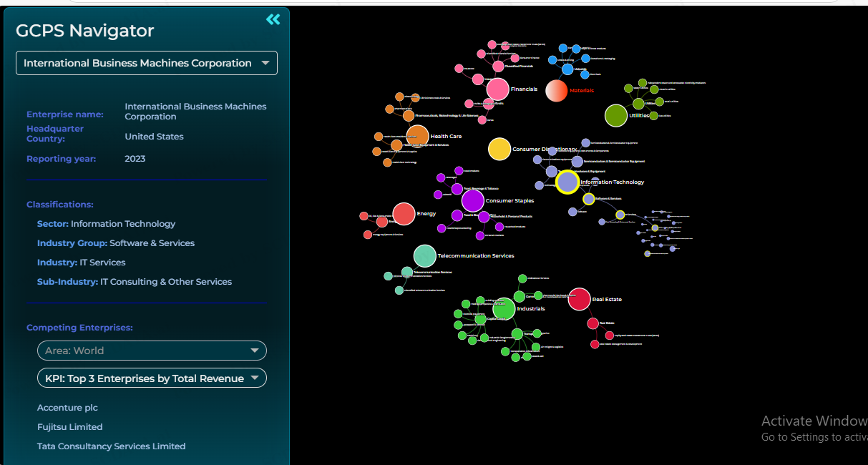The height and width of the screenshot is (465, 868).
Task: Select the red Energy sector node
Action: pos(404,214)
